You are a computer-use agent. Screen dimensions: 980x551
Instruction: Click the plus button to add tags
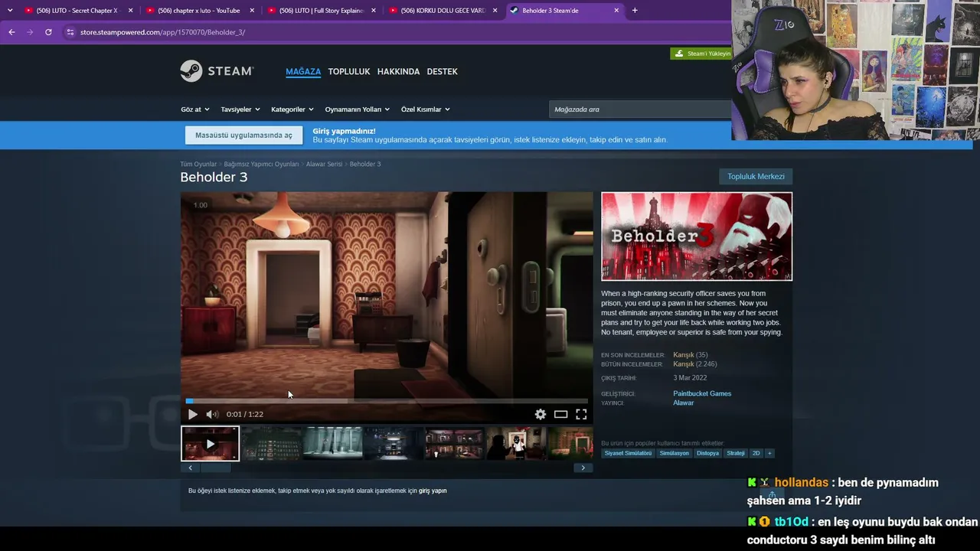pyautogui.click(x=769, y=453)
